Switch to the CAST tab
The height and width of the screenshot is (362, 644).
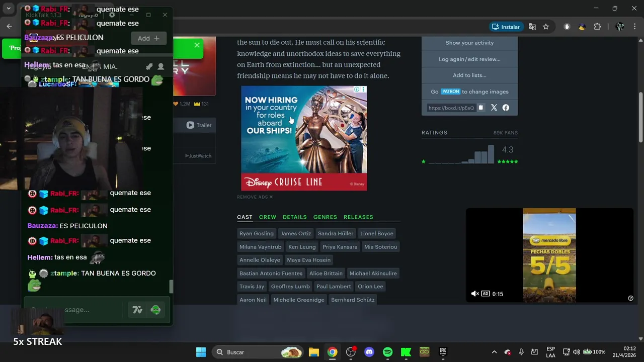(245, 217)
